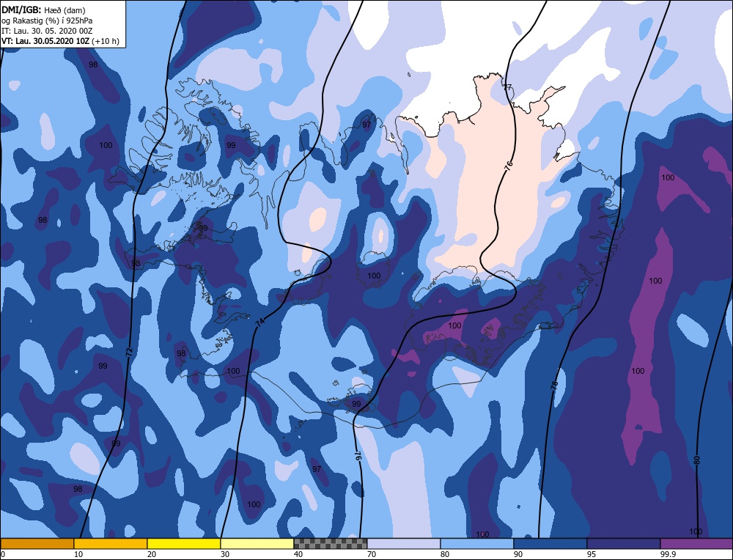Select the 'VT: Lau. 30.05.2020 10Z (+10 h)' line
The width and height of the screenshot is (733, 560).
point(60,41)
